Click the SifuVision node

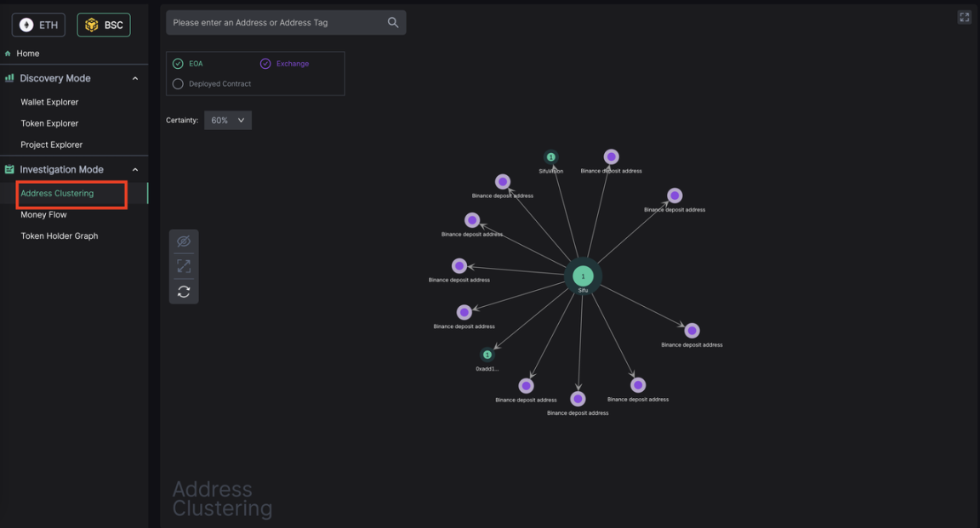pos(550,157)
